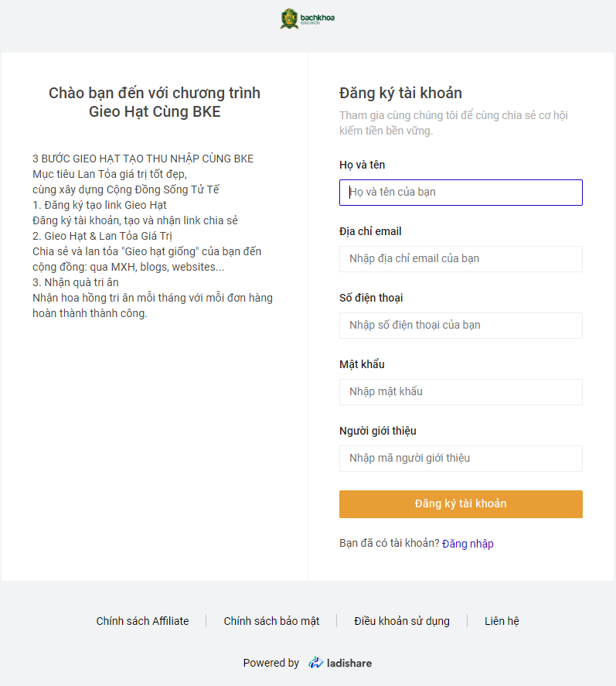Click the "Số điện thoại" label
Viewport: 616px width, 686px height.
coord(371,298)
